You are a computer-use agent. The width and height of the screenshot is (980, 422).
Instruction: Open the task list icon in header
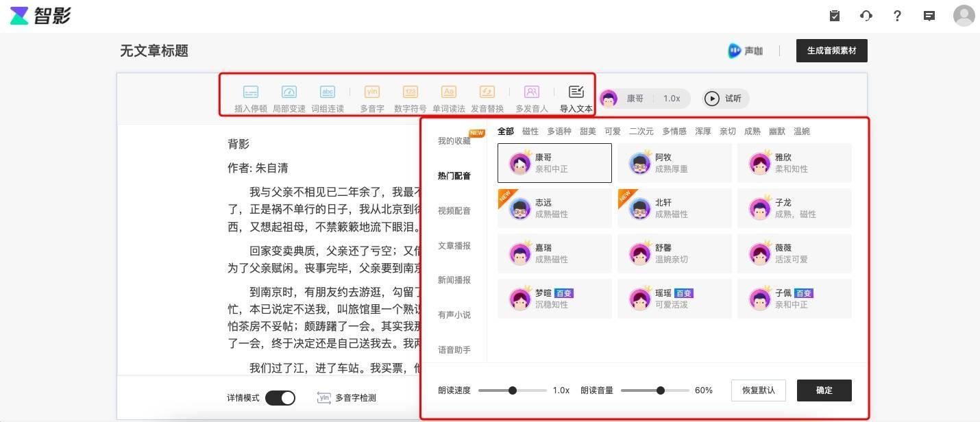(835, 16)
